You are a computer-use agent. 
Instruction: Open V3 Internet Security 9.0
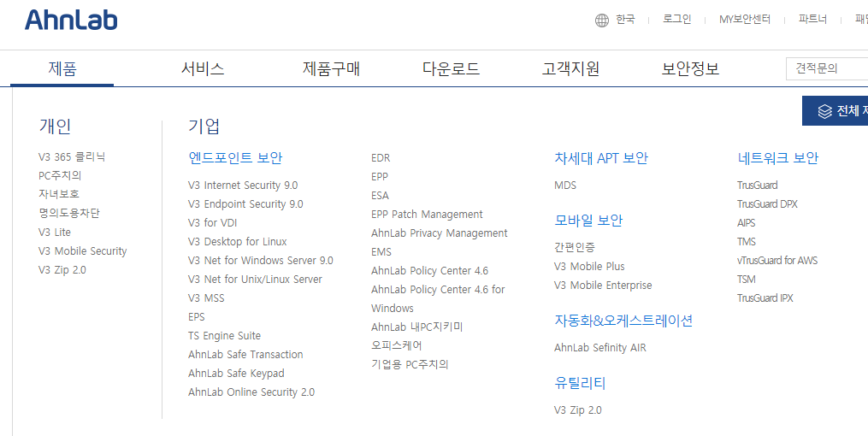(x=243, y=186)
